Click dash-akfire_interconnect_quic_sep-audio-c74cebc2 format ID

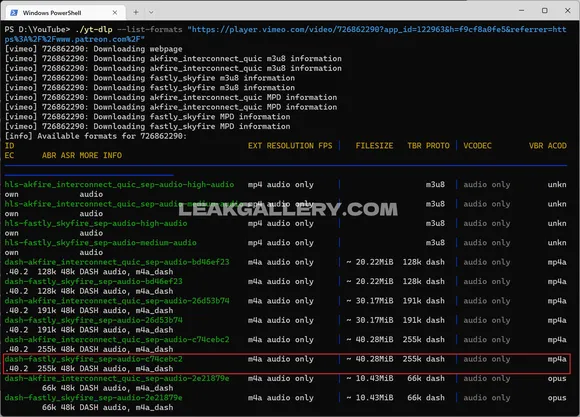tap(117, 339)
